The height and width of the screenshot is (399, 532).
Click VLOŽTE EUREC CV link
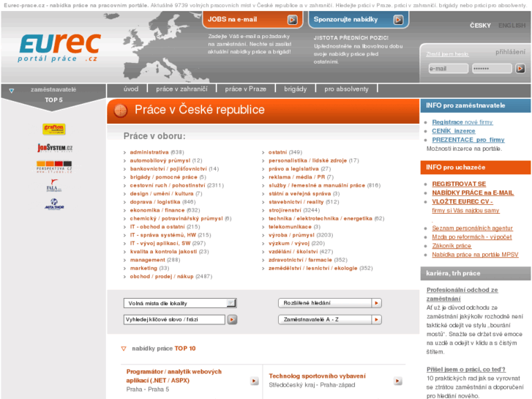coord(462,202)
